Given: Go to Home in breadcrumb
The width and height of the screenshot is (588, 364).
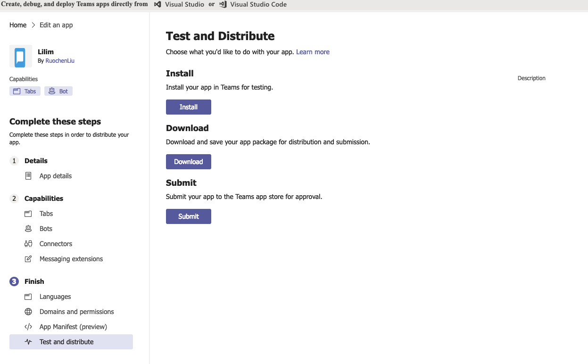Looking at the screenshot, I should tap(18, 25).
